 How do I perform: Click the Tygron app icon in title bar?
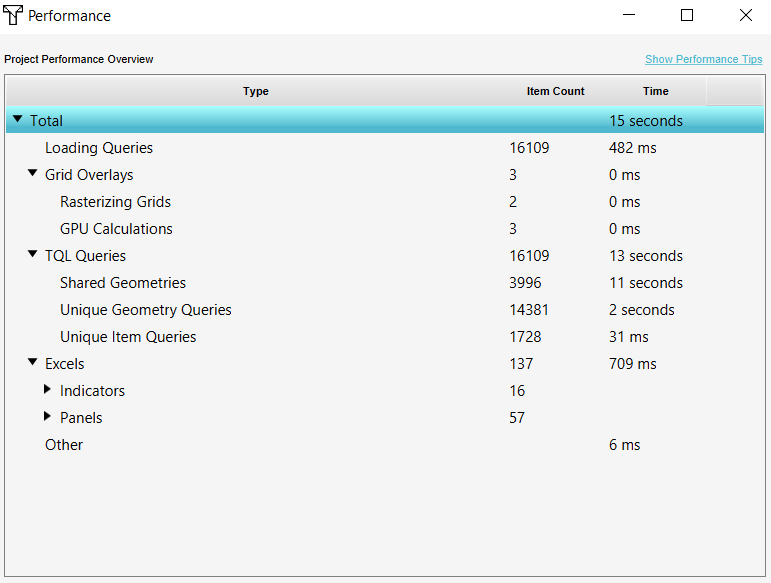(x=14, y=16)
